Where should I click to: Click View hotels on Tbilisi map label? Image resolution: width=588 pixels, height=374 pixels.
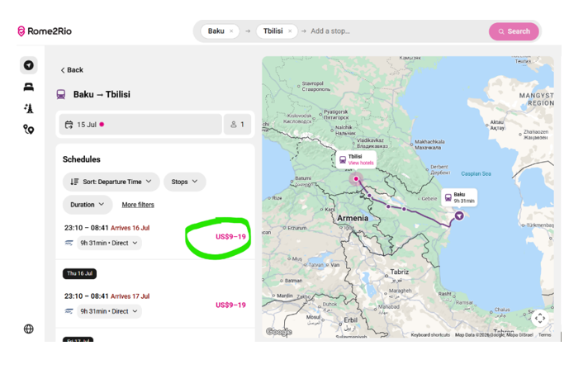pyautogui.click(x=361, y=163)
